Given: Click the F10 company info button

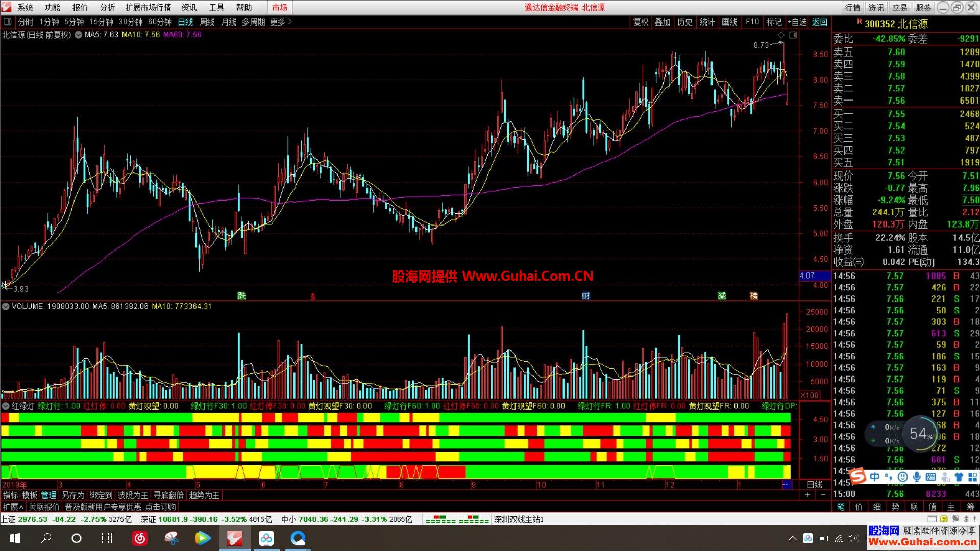Looking at the screenshot, I should 752,22.
